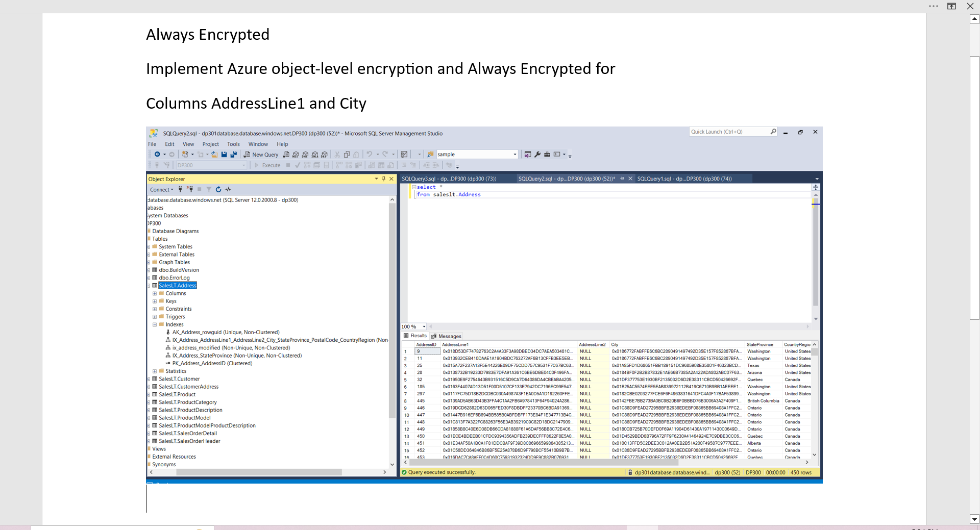The height and width of the screenshot is (530, 980).
Task: Close the Object Explorer panel
Action: [x=391, y=179]
